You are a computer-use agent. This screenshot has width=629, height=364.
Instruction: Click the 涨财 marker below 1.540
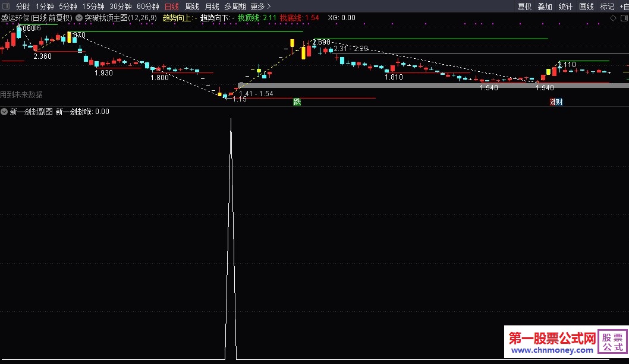pos(556,102)
